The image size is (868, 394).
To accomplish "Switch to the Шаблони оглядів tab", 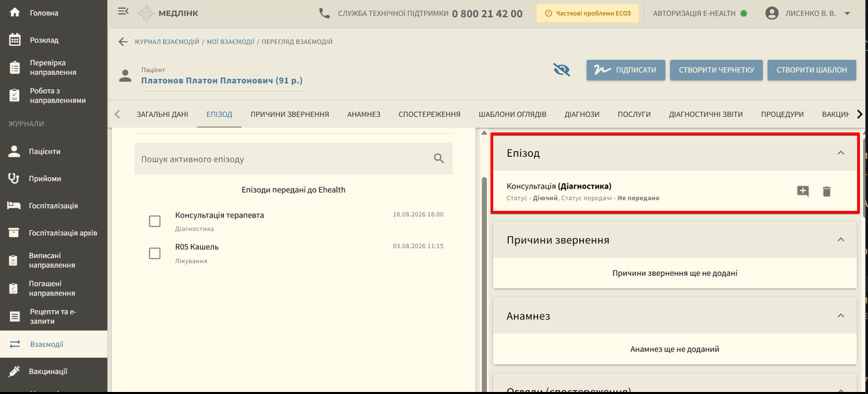I will (512, 114).
